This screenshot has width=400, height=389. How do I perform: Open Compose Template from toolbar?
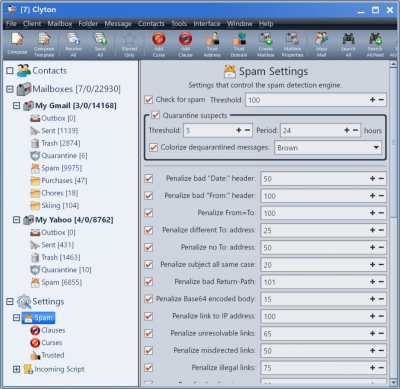[44, 44]
